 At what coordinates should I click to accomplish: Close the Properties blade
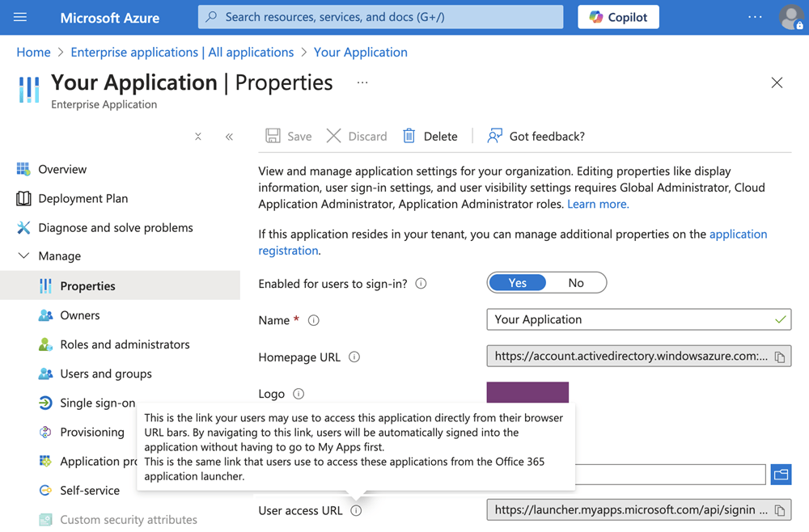(777, 82)
